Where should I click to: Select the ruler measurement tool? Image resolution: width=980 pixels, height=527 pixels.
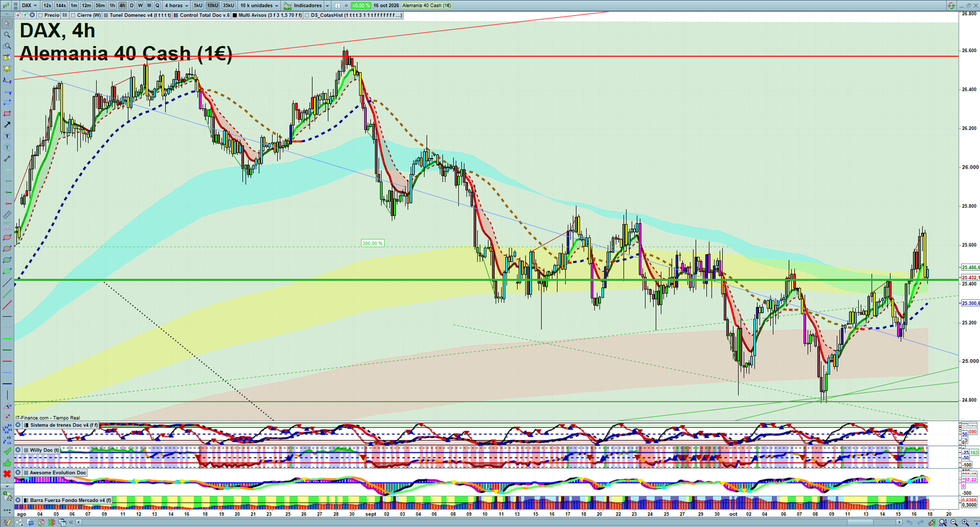click(7, 215)
